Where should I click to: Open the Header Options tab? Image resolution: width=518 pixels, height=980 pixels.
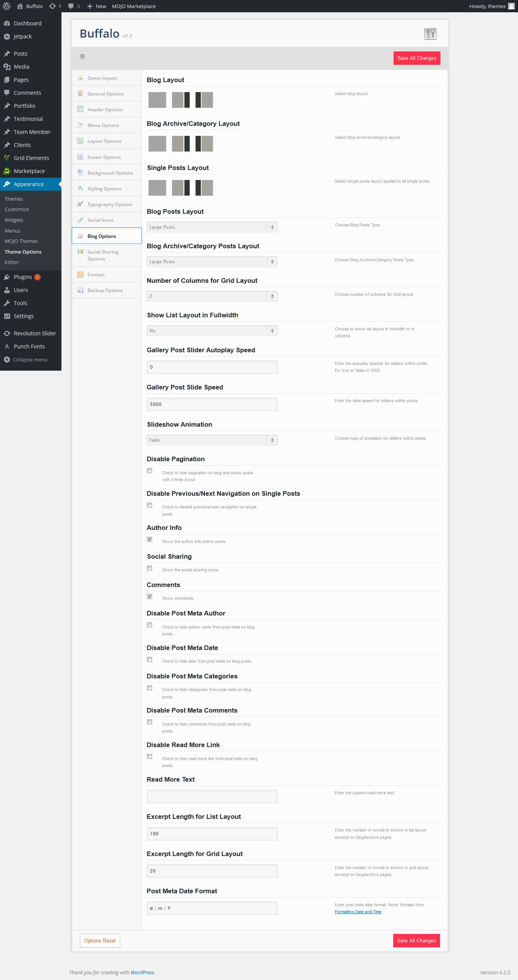click(x=107, y=109)
